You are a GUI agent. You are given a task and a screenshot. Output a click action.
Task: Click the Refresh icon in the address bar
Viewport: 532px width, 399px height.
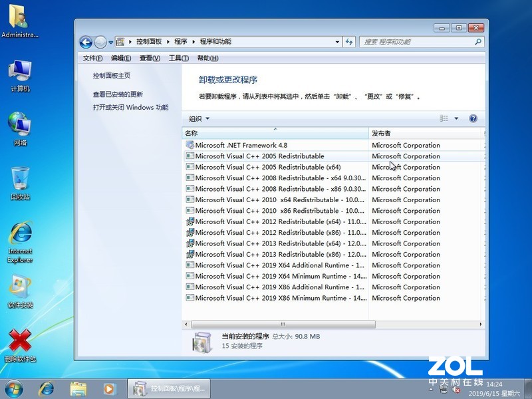[349, 41]
